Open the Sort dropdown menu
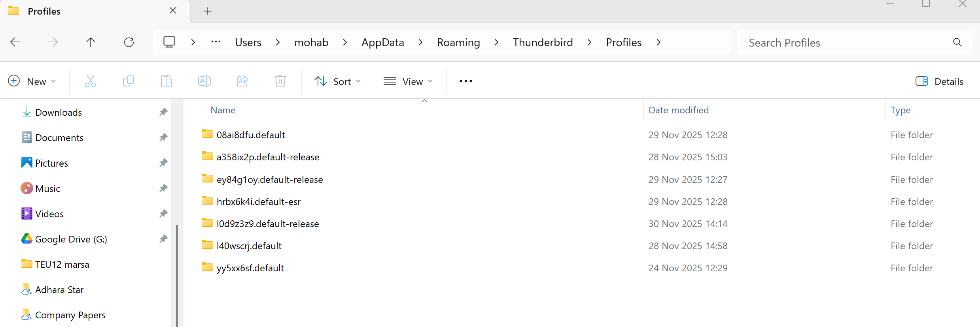Screen dimensions: 980x327 [x=338, y=81]
